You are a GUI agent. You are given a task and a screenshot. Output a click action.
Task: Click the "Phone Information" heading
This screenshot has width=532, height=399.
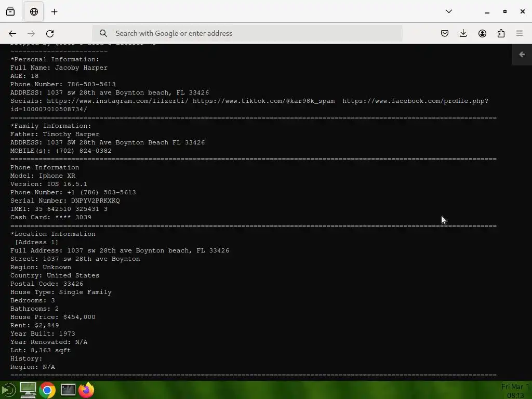click(45, 167)
